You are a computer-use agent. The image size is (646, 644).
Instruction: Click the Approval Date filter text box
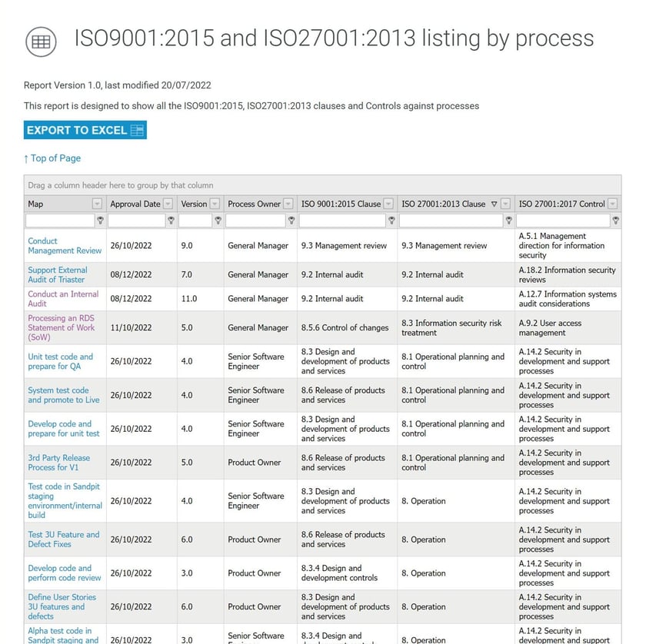pyautogui.click(x=136, y=221)
